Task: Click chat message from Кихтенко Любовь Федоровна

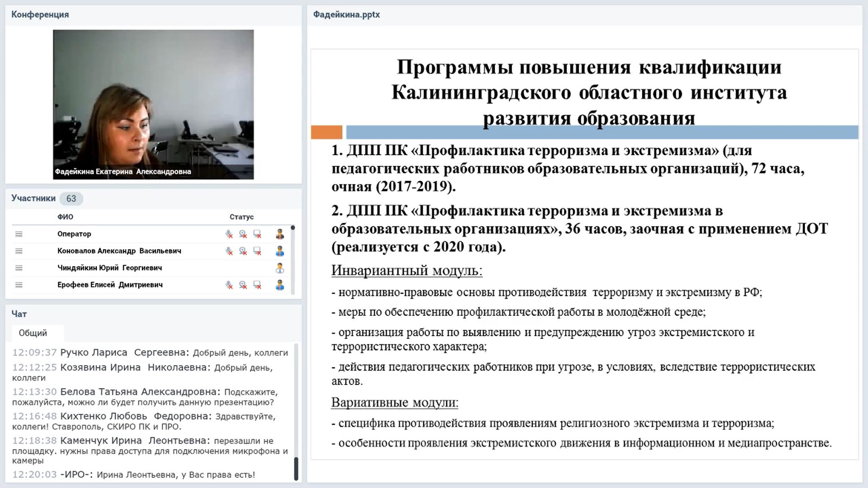Action: [144, 421]
